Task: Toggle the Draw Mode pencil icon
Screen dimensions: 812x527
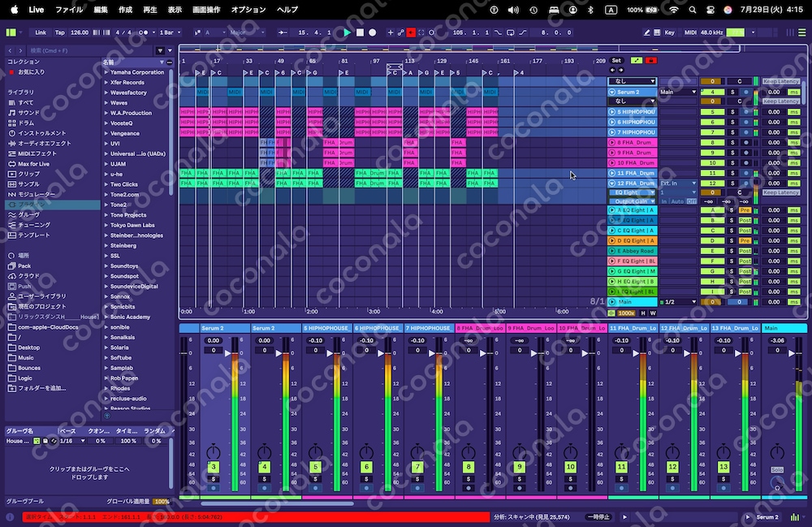Action: click(x=647, y=32)
